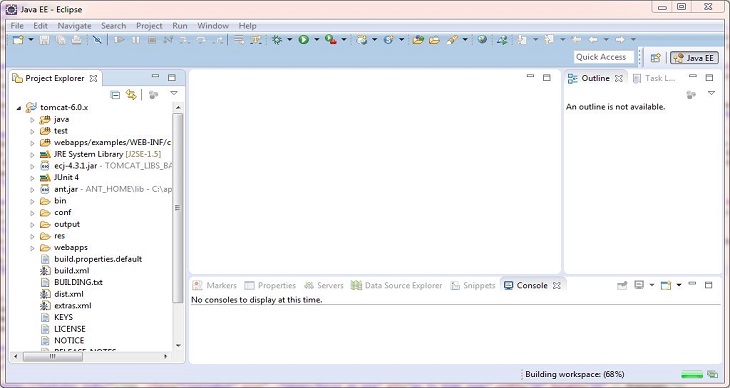Select the Java EE perspective button
This screenshot has height=388, width=730.
point(694,58)
